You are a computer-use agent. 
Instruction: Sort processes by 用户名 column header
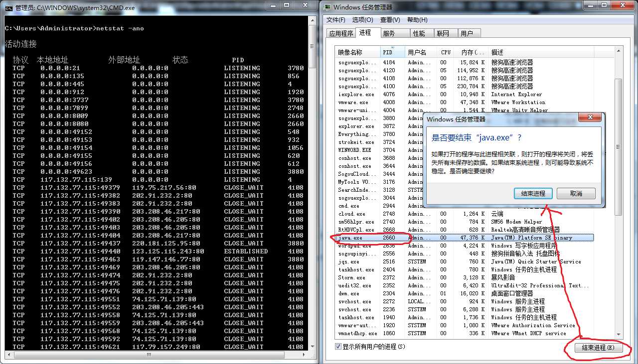click(x=422, y=52)
